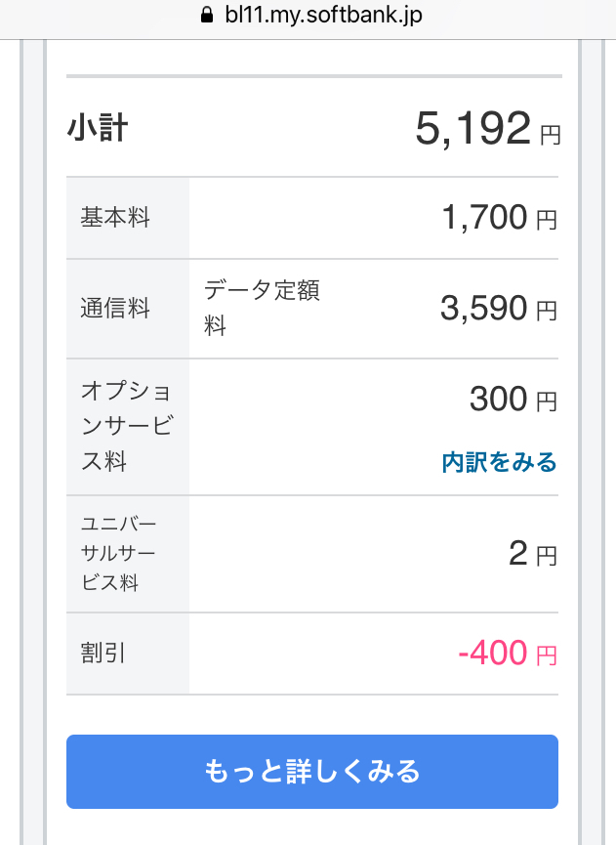Select the 5,192 subtotal amount
The width and height of the screenshot is (616, 845).
coord(473,129)
